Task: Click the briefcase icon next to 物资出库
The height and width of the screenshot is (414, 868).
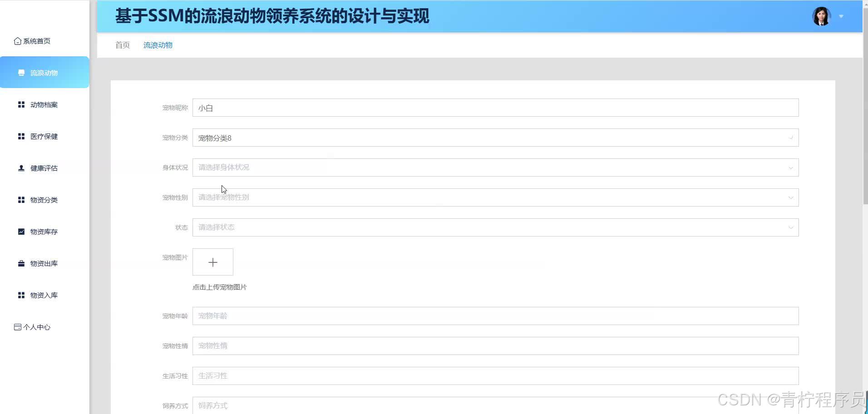Action: (21, 263)
